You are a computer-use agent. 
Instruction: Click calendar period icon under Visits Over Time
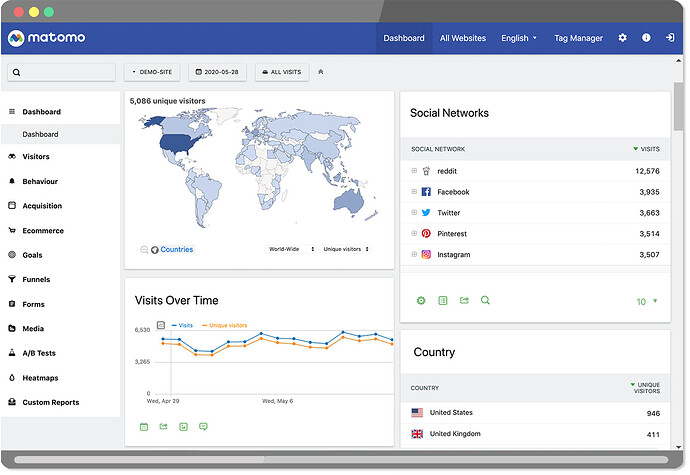pos(144,427)
